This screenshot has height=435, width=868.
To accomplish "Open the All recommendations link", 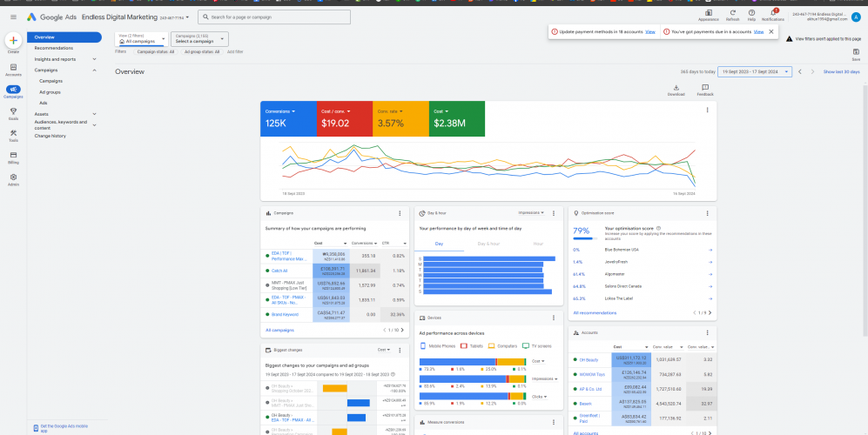I will 595,312.
